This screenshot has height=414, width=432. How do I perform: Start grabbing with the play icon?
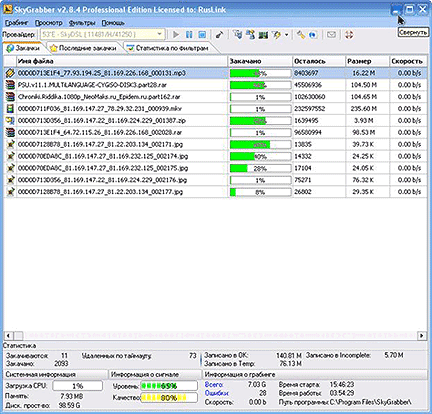point(176,35)
